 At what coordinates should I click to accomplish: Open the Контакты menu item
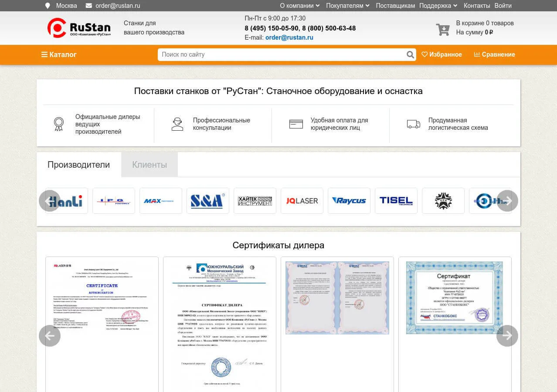click(477, 6)
